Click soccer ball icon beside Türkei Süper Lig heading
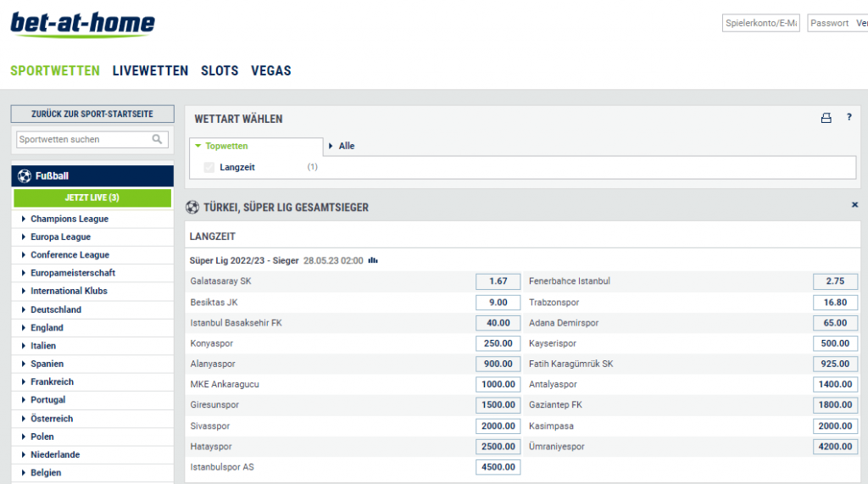The height and width of the screenshot is (484, 868). [192, 207]
